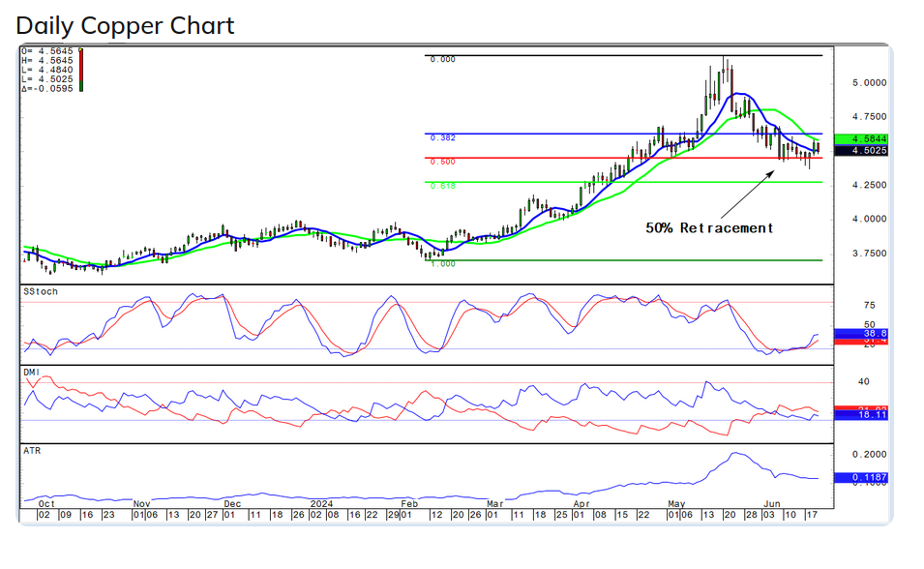Click the blue "0.1187" ATR value tag
924x569 pixels.
click(861, 478)
